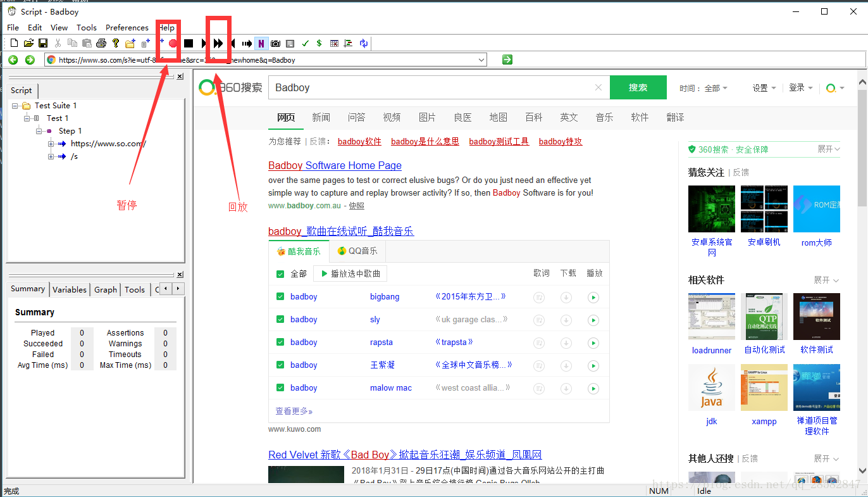
Task: Open the graph chart icon in toolbar
Action: (x=348, y=43)
